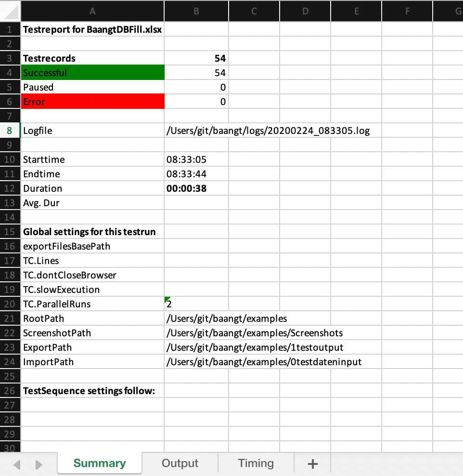
Task: Click the bold 00:00:38 duration value
Action: (x=196, y=188)
